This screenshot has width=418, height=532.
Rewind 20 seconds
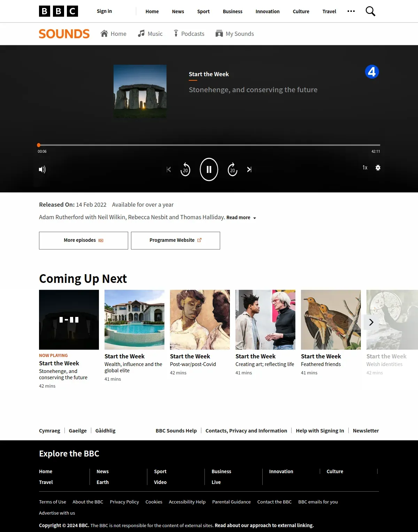pyautogui.click(x=185, y=169)
